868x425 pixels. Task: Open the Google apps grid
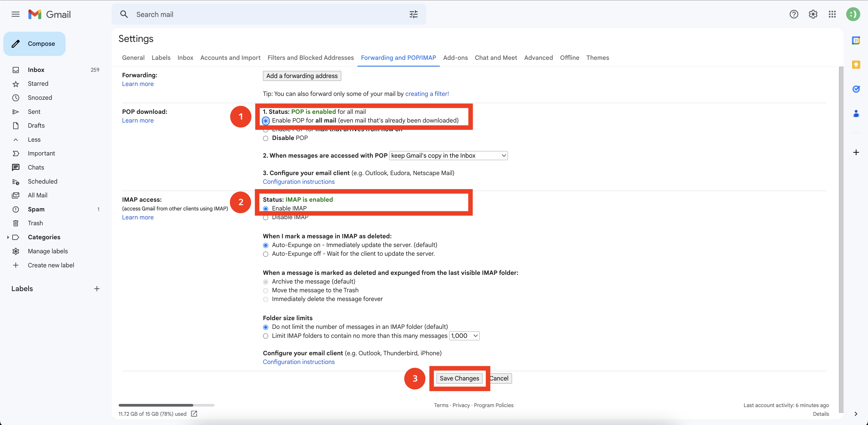click(x=832, y=14)
